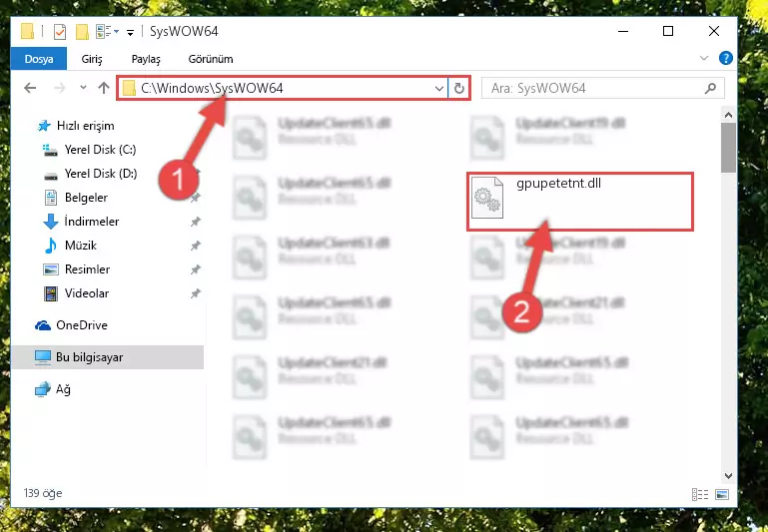Viewport: 768px width, 532px height.
Task: Close the SysWOW64 window
Action: click(714, 31)
